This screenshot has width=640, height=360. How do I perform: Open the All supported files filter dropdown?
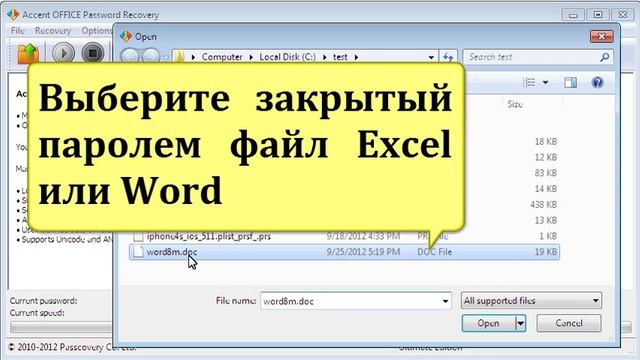[531, 301]
